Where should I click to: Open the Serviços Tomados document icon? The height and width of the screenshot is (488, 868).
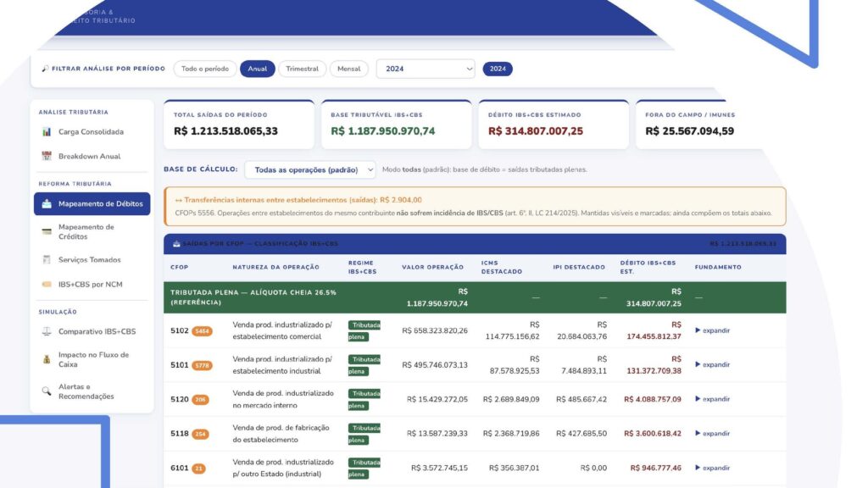point(47,259)
